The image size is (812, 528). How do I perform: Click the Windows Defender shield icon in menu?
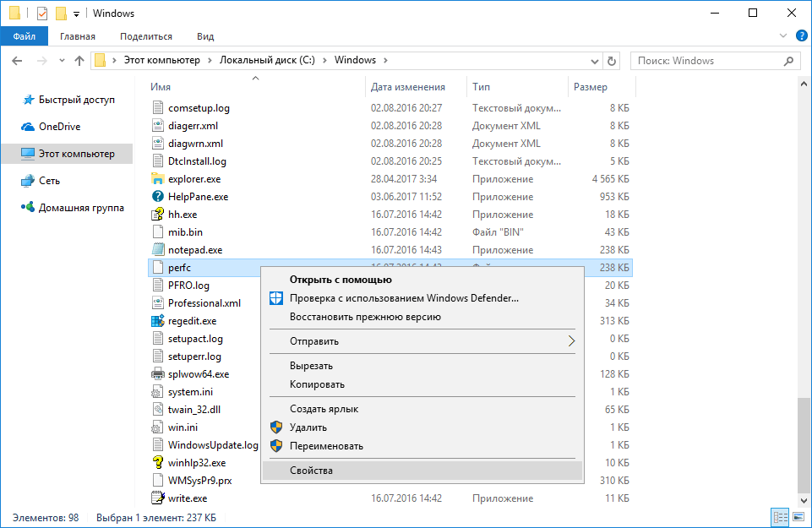pos(276,297)
